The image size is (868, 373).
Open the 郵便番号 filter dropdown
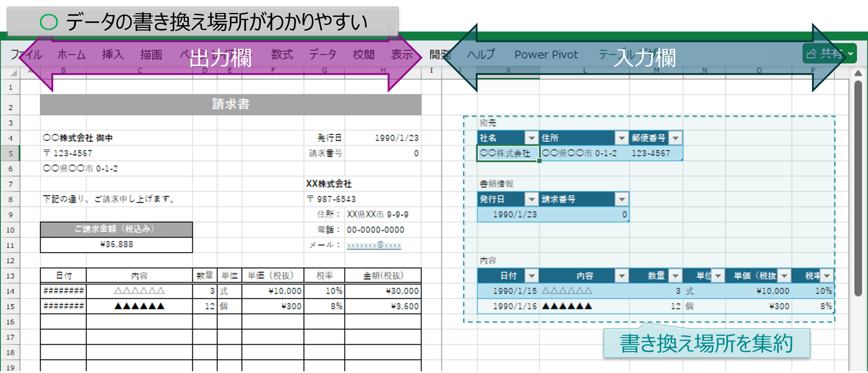pos(675,138)
